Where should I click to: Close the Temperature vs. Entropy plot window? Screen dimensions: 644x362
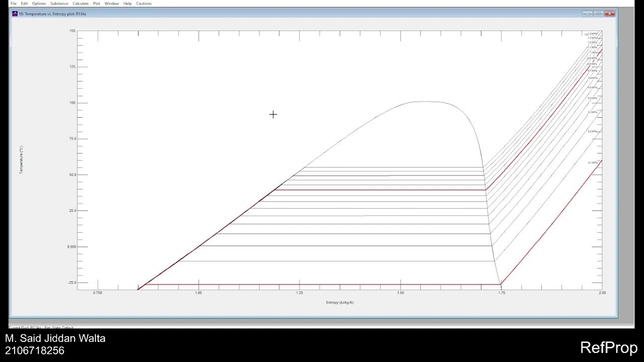point(610,14)
